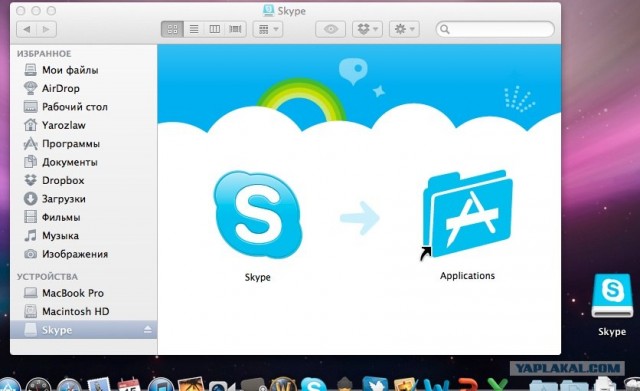Click the Skype icon in the window title
Viewport: 640px width, 391px height.
(268, 11)
